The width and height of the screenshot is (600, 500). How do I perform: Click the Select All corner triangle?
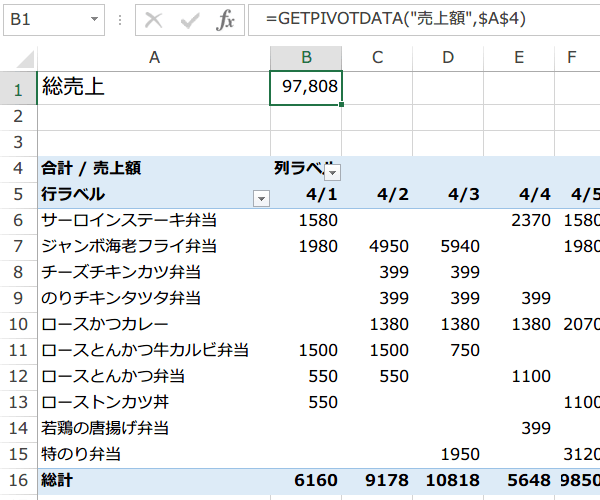click(24, 59)
